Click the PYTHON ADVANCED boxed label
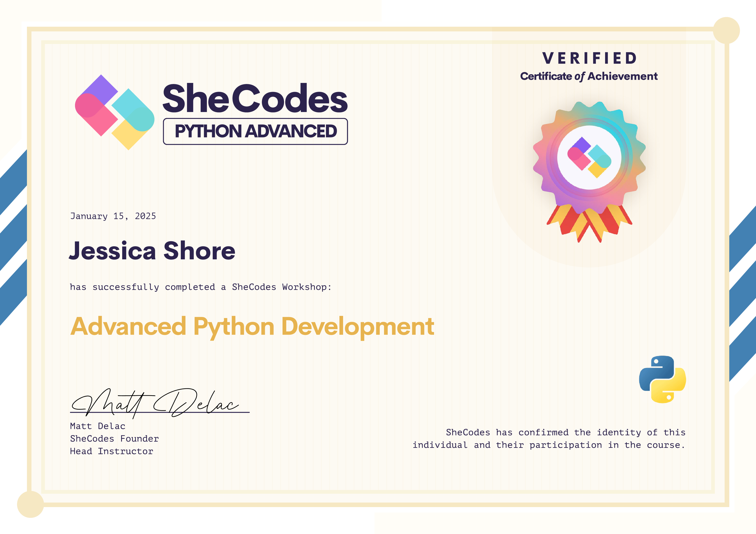 click(x=256, y=131)
